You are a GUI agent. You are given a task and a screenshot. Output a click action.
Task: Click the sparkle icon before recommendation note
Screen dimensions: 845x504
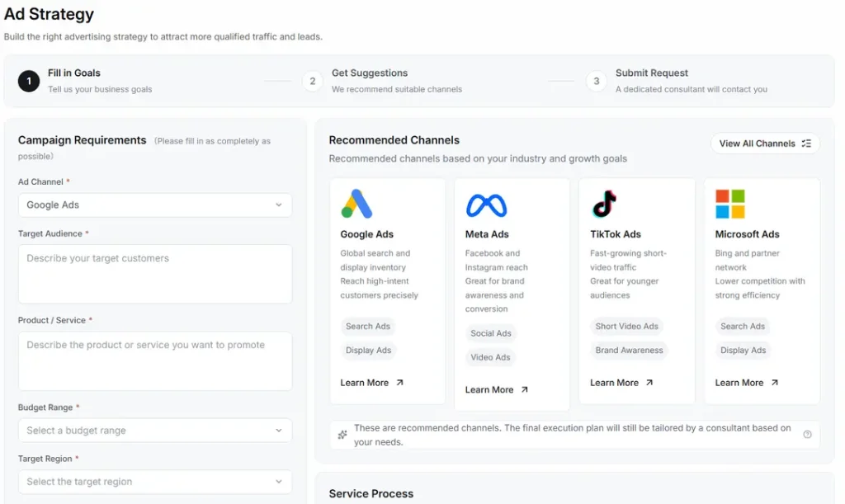(x=342, y=435)
